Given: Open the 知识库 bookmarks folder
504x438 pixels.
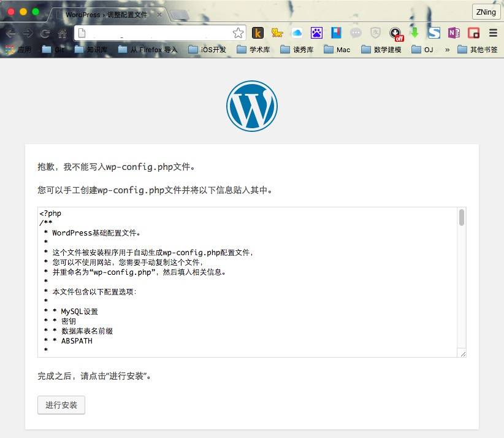Looking at the screenshot, I should click(91, 50).
